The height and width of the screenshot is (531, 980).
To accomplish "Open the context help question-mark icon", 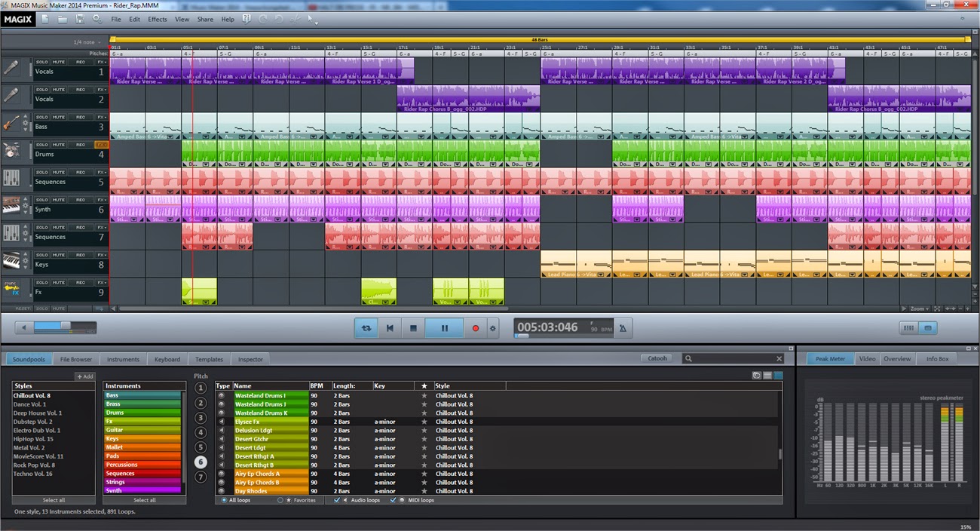I will click(247, 19).
